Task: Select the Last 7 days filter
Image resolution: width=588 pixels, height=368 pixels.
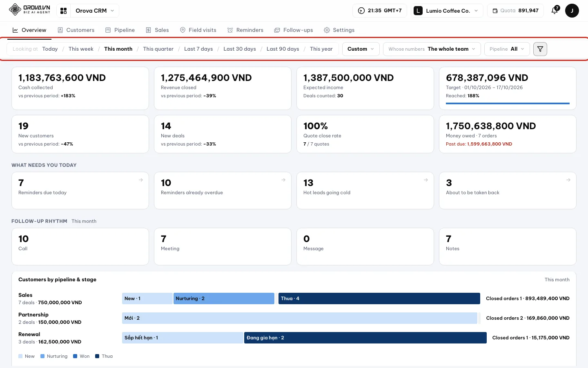Action: 198,49
